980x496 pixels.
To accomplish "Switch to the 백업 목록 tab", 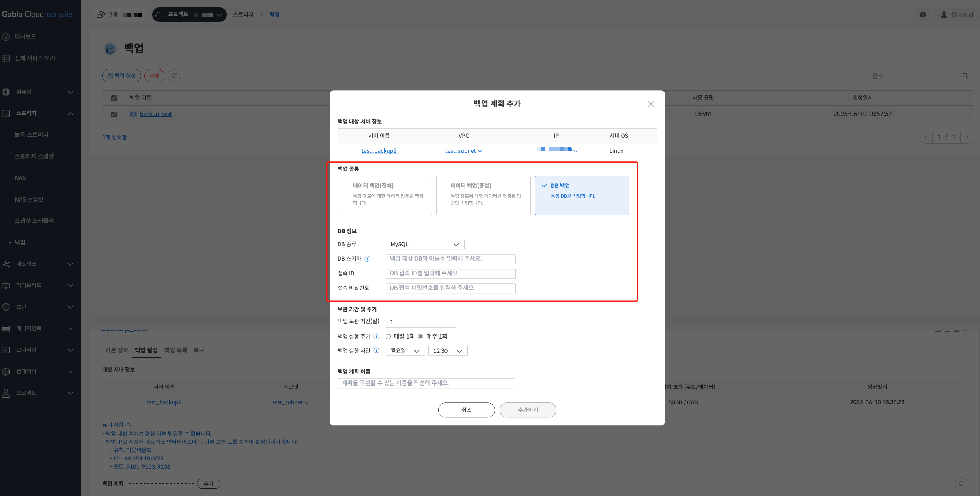I will (175, 350).
